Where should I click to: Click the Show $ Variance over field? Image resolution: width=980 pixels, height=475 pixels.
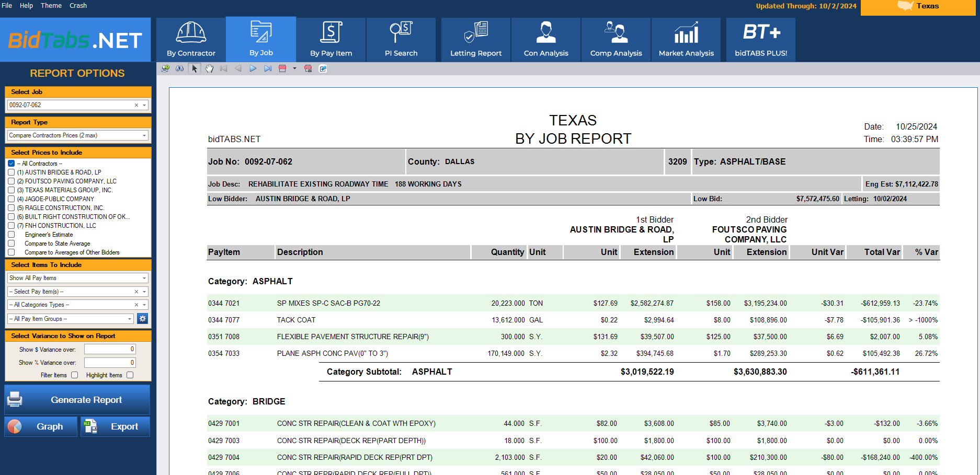[110, 349]
